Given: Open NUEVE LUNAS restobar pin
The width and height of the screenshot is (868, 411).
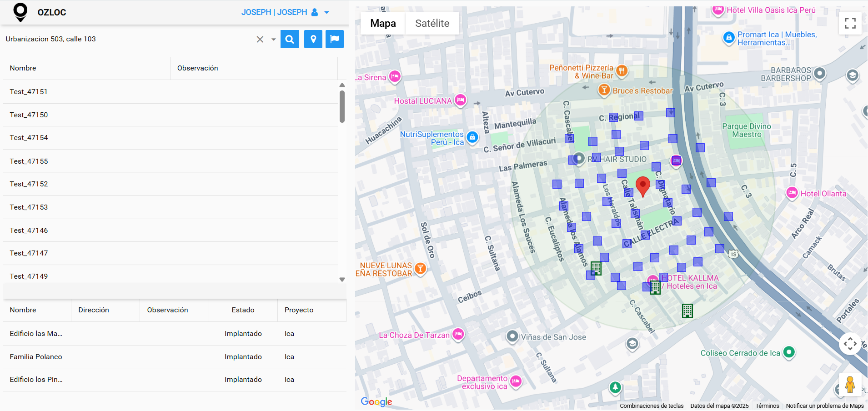Looking at the screenshot, I should pyautogui.click(x=421, y=269).
